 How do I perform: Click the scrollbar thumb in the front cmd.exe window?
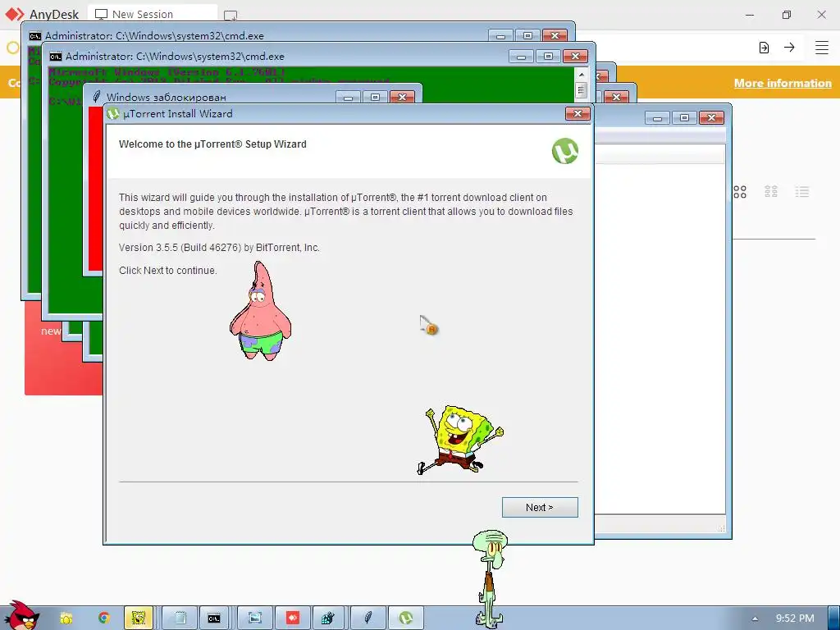[582, 89]
